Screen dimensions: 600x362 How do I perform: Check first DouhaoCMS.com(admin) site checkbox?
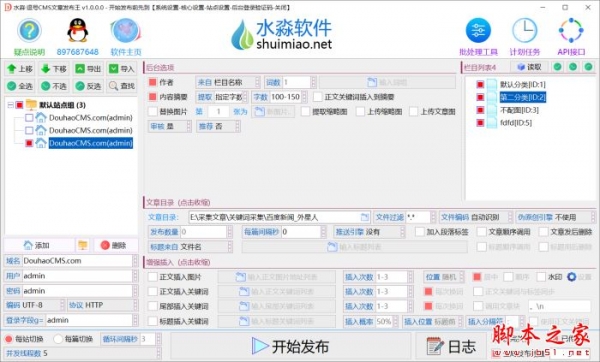pos(29,117)
